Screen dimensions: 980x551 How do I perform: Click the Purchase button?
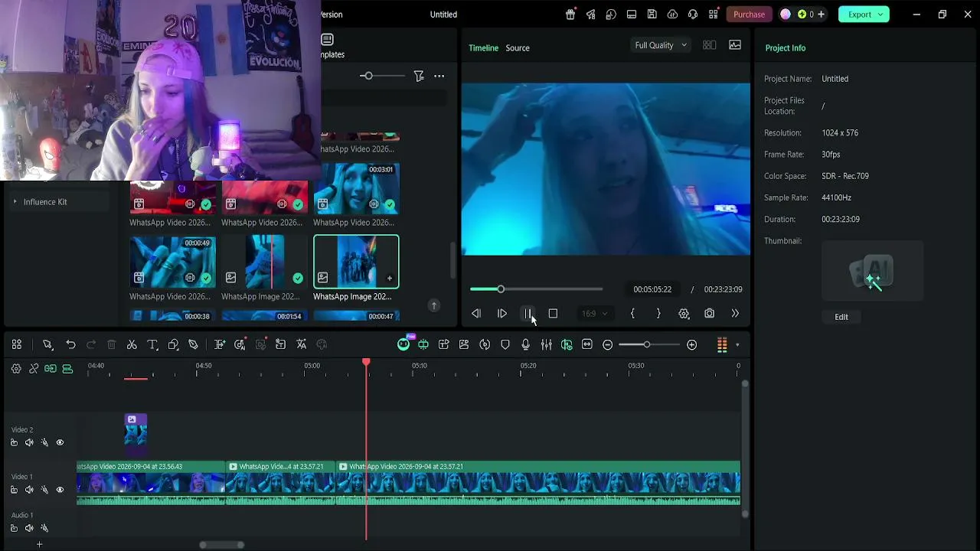749,15
